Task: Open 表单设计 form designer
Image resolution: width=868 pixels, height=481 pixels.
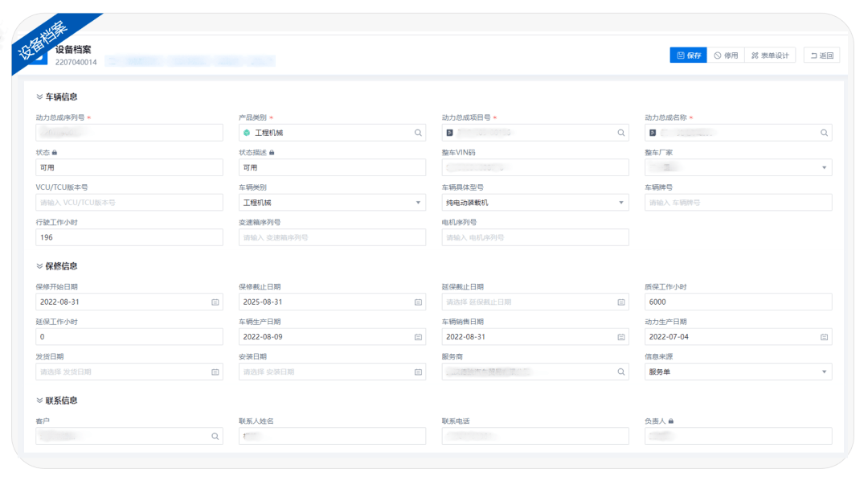Action: coord(770,55)
